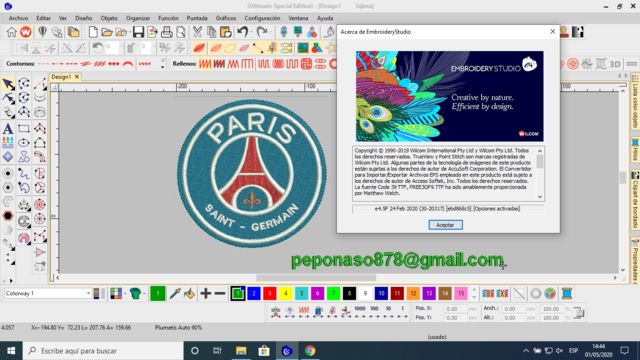Open Microsoft Store from the taskbar

tap(264, 351)
